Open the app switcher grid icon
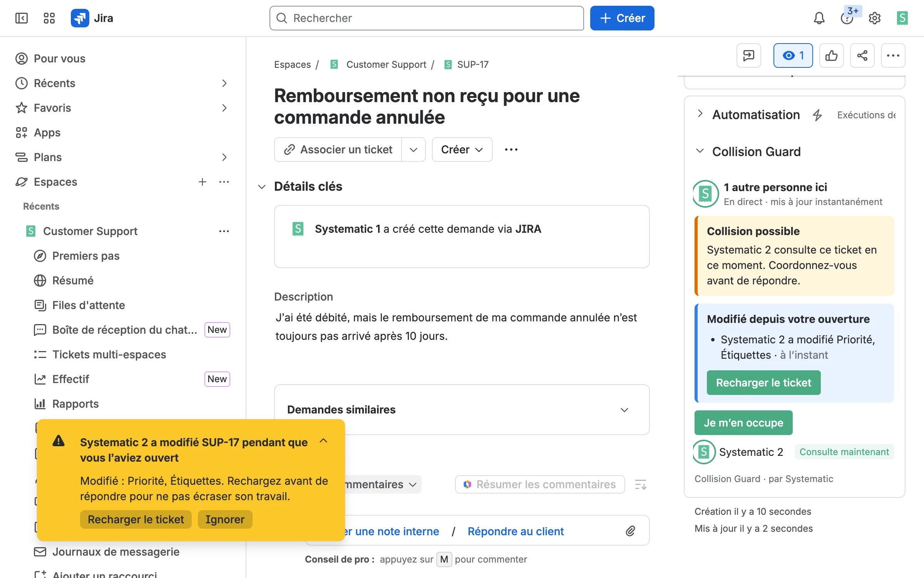 (x=49, y=18)
